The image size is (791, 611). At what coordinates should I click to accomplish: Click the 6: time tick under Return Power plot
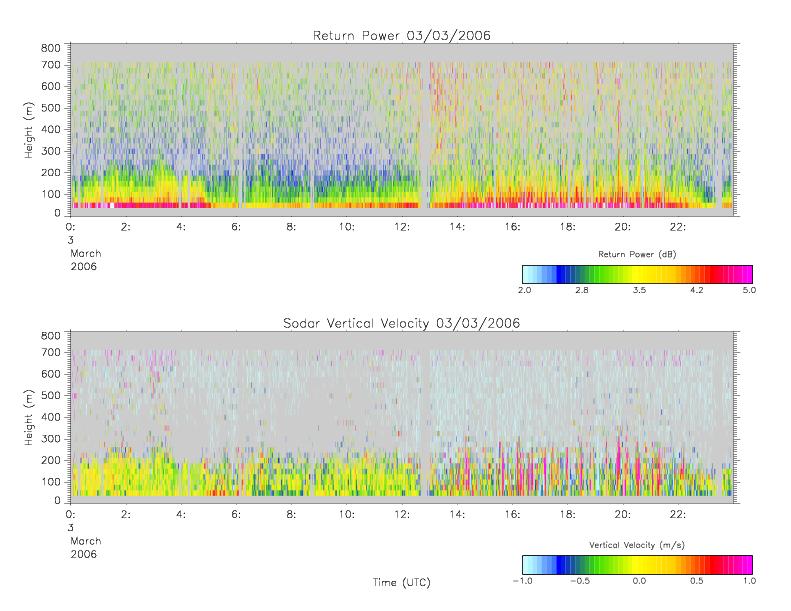(236, 227)
